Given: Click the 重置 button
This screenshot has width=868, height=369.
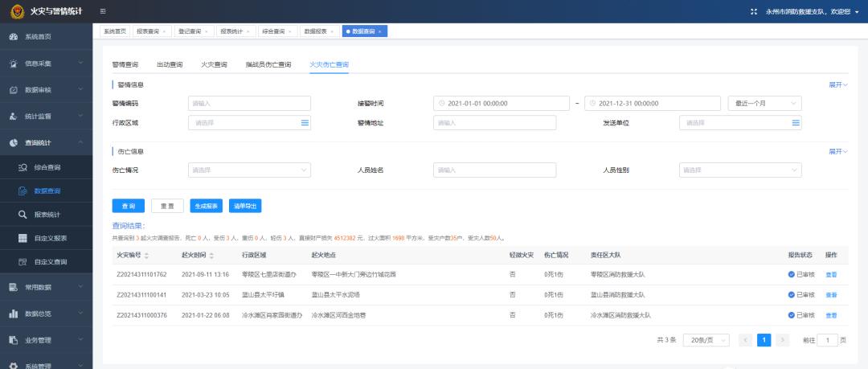Looking at the screenshot, I should (167, 206).
